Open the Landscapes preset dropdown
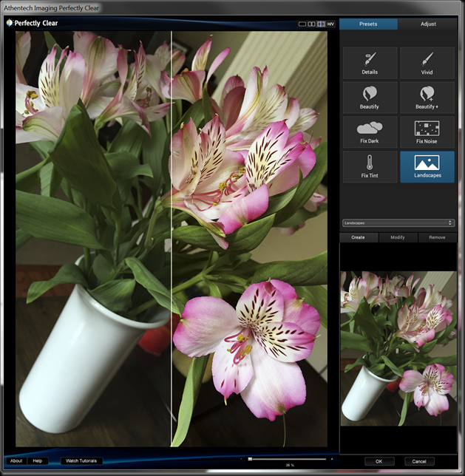Image resolution: width=465 pixels, height=476 pixels. pos(398,222)
